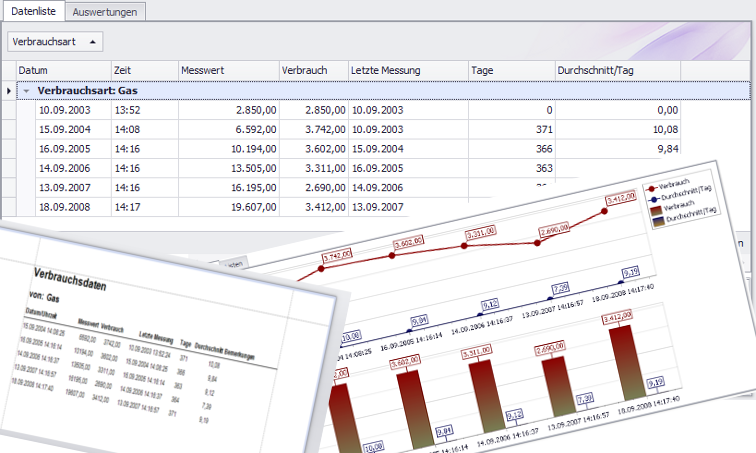
Task: Select date cell 10.09.2003 in Datum column
Action: [73, 110]
